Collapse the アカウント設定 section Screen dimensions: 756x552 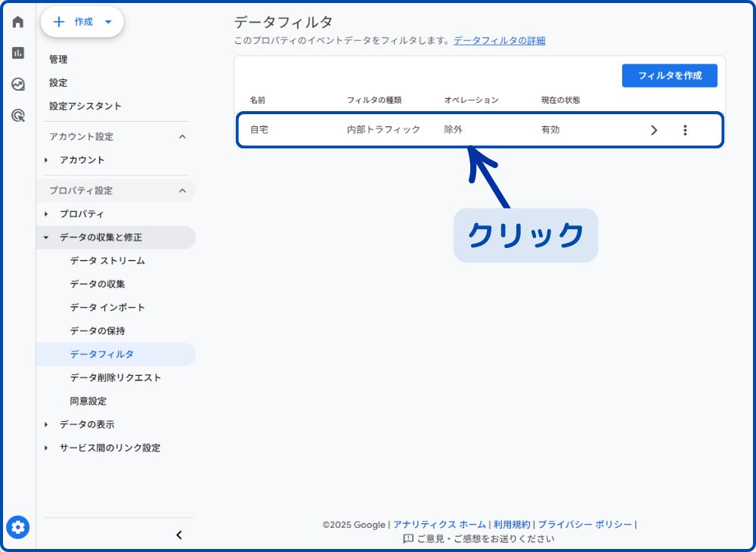182,137
